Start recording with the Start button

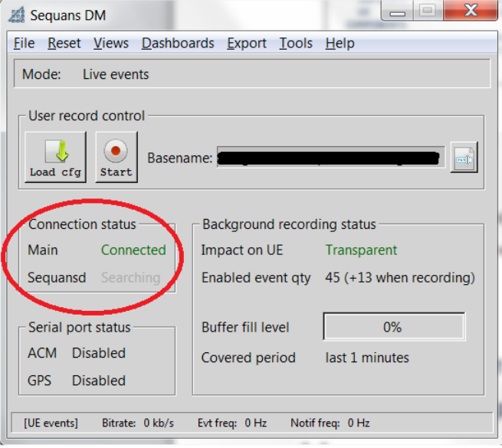[116, 157]
